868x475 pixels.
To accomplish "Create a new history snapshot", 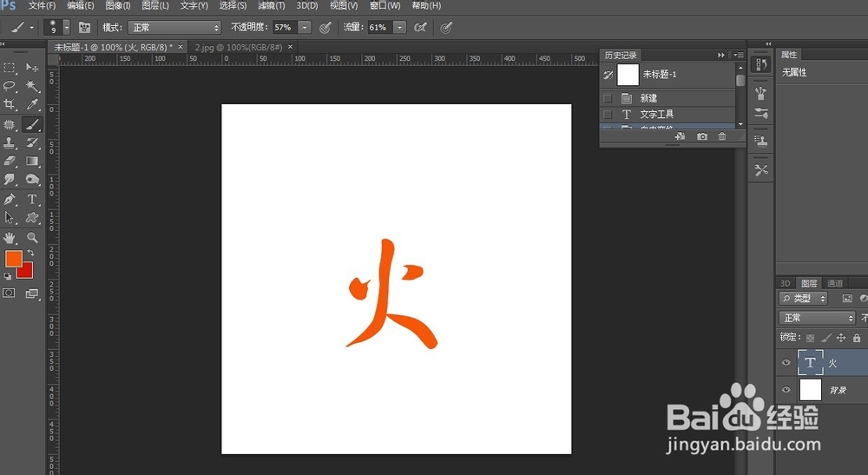I will tap(702, 136).
